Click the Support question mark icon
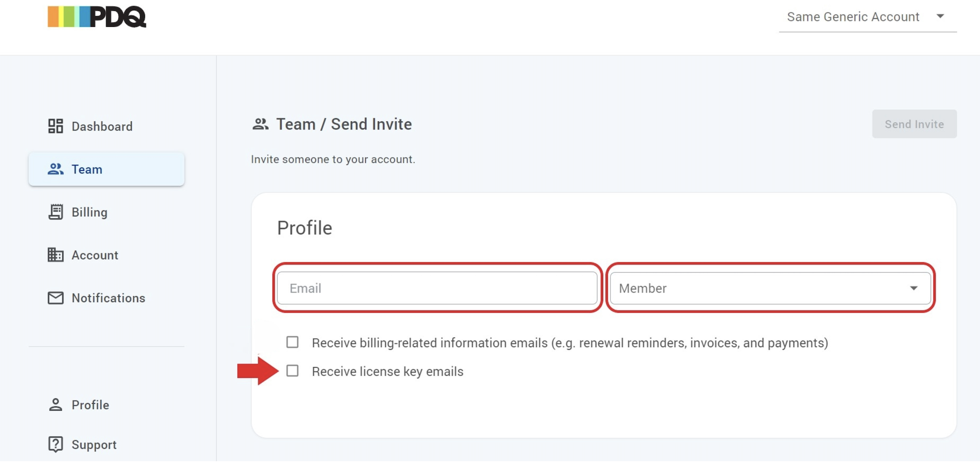Viewport: 980px width, 463px height. coord(55,444)
